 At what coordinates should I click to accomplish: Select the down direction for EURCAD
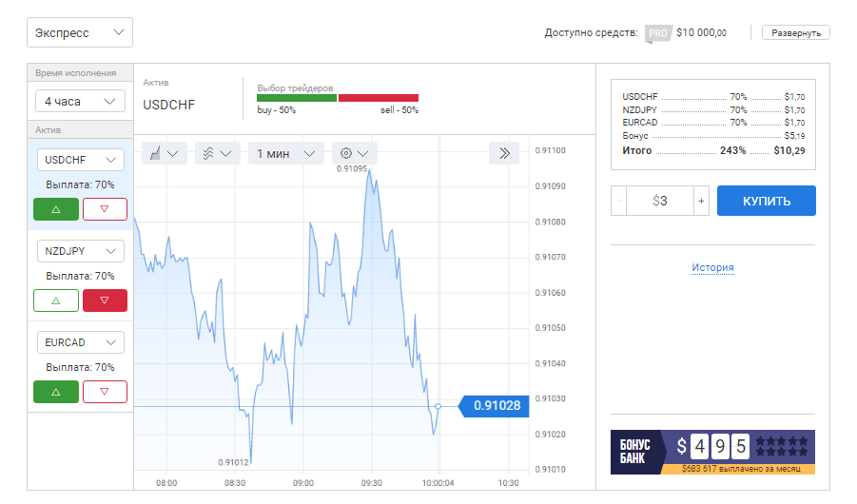click(105, 392)
